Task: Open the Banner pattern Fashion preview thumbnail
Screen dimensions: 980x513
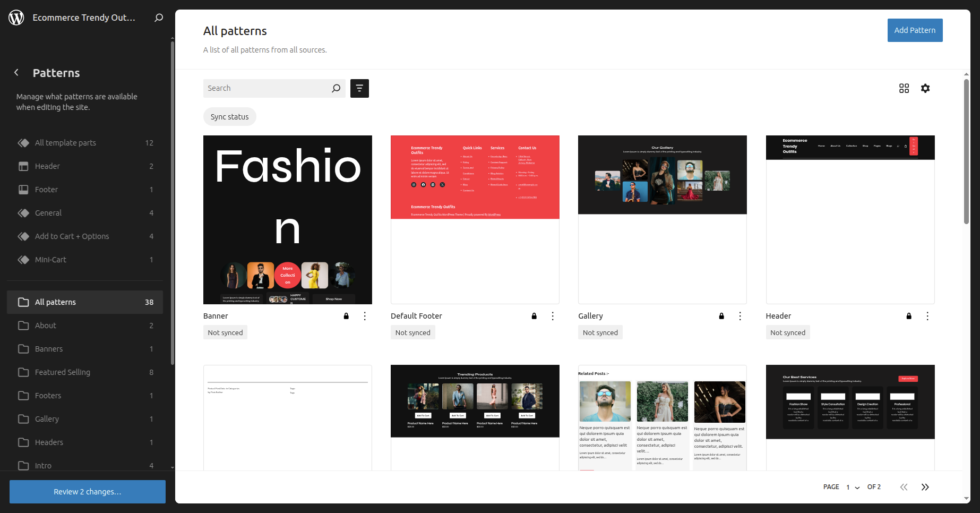Action: (x=288, y=220)
